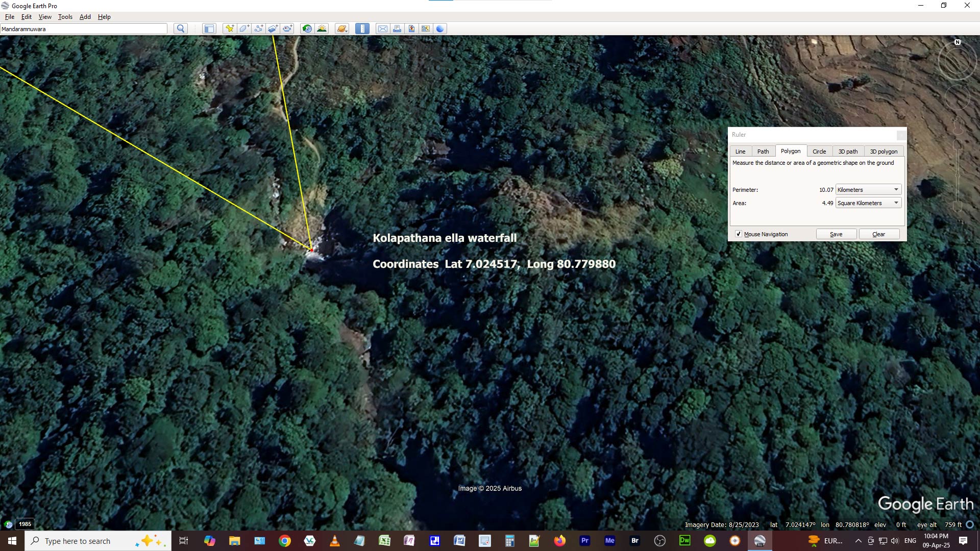Toggle the sidebar panel icon
980x551 pixels.
click(x=209, y=29)
